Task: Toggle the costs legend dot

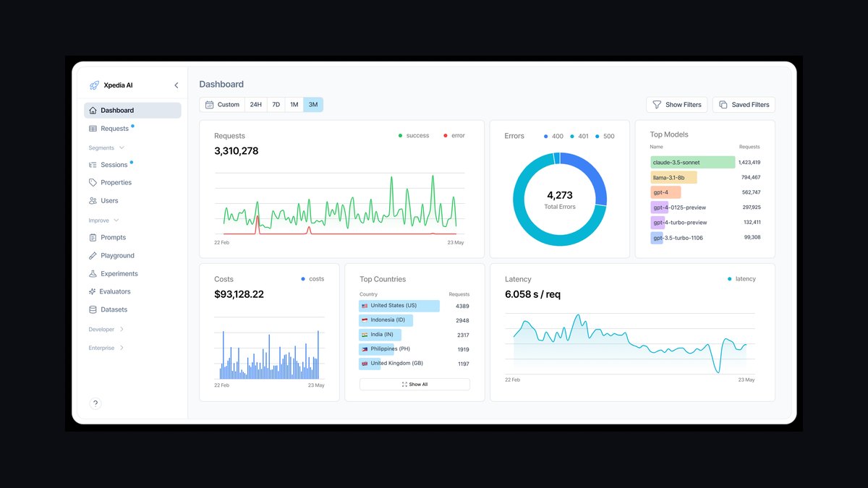Action: click(x=302, y=279)
